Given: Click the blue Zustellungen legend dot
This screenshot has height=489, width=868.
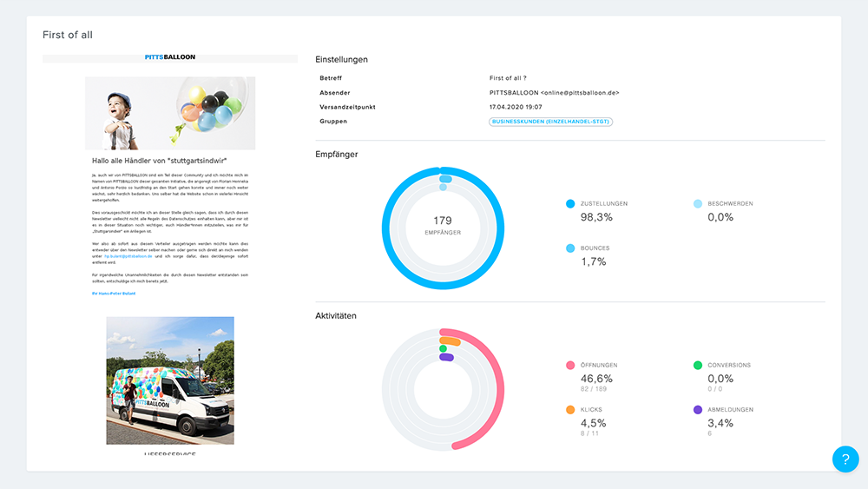Looking at the screenshot, I should click(x=570, y=204).
